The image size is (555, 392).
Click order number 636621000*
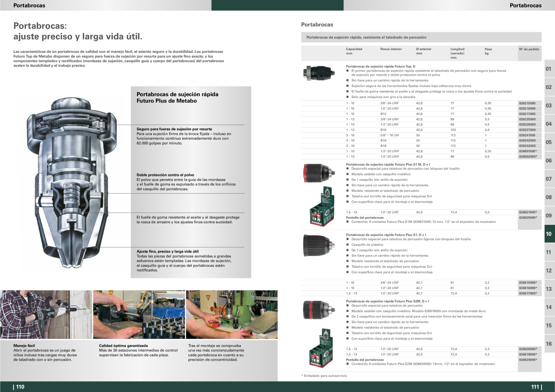coord(528,212)
